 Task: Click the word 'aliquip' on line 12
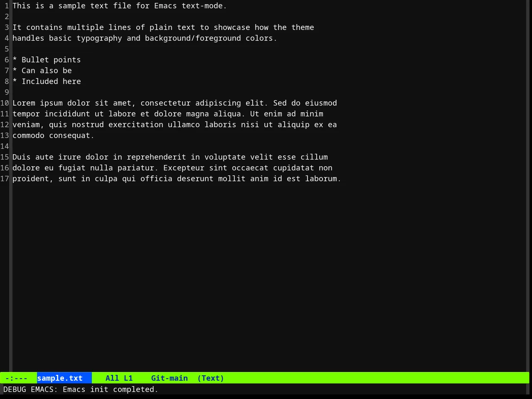pyautogui.click(x=293, y=125)
